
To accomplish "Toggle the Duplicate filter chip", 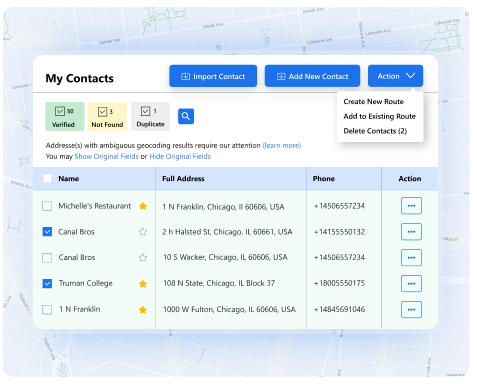I will [150, 116].
